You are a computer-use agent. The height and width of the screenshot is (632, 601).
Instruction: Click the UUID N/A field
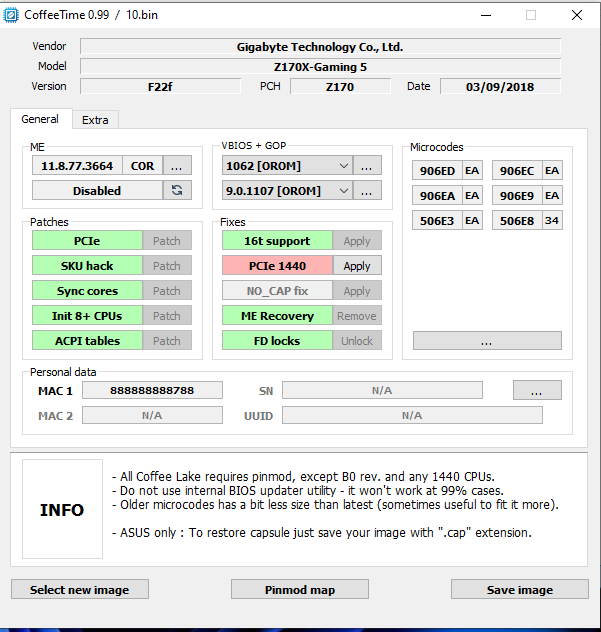[412, 415]
